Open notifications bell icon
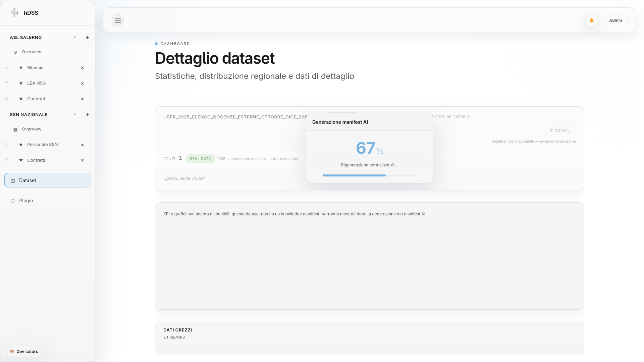Screen dimensions: 644x362 (592, 20)
